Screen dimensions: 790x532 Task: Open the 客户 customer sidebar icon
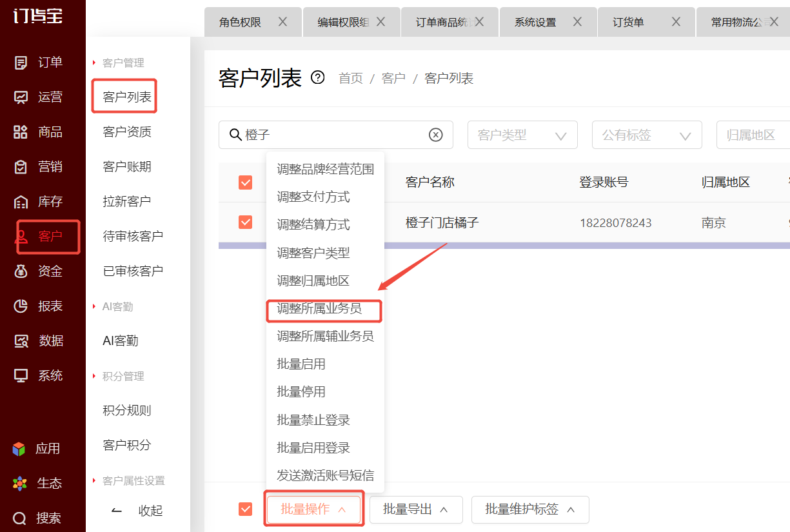[x=21, y=237]
